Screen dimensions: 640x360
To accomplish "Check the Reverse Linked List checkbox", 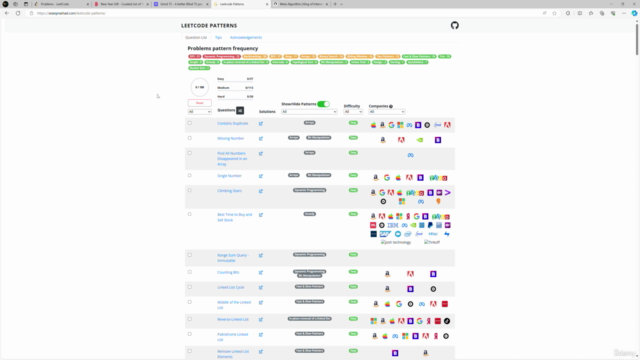I will (x=189, y=319).
